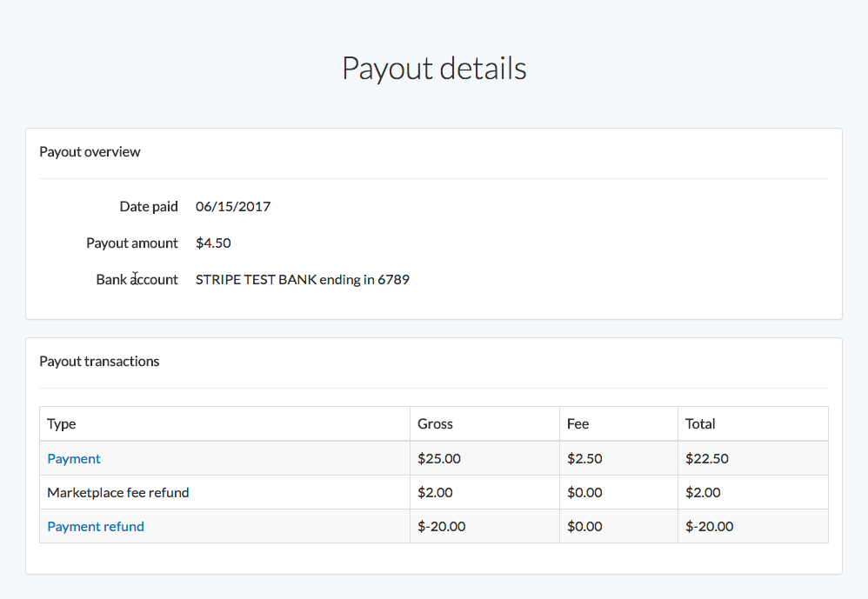Click the Payout overview section header

pos(90,151)
